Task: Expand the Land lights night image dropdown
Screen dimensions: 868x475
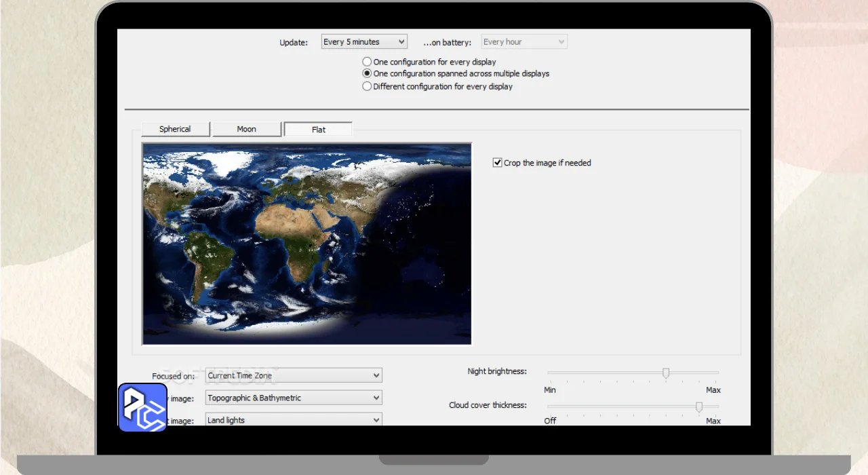Action: click(294, 420)
